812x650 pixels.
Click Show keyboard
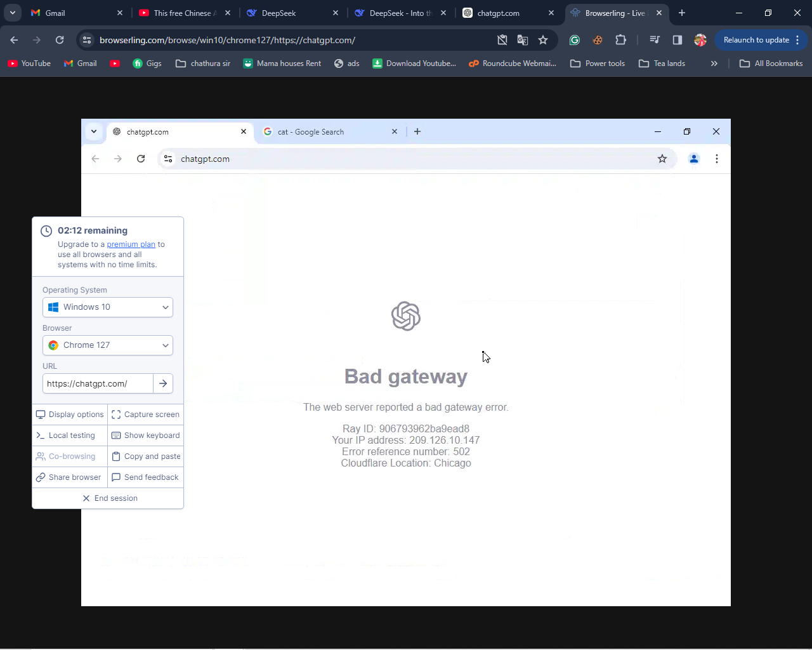point(145,435)
